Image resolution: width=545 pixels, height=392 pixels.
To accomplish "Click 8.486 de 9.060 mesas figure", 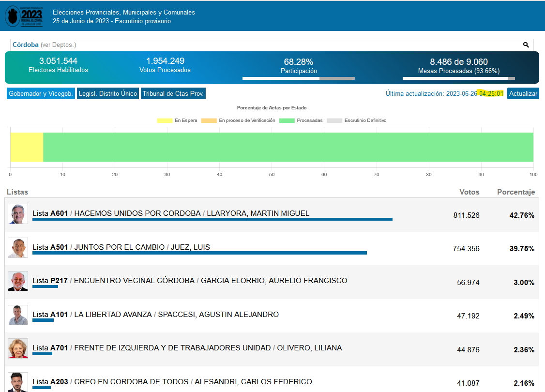I will (x=459, y=62).
